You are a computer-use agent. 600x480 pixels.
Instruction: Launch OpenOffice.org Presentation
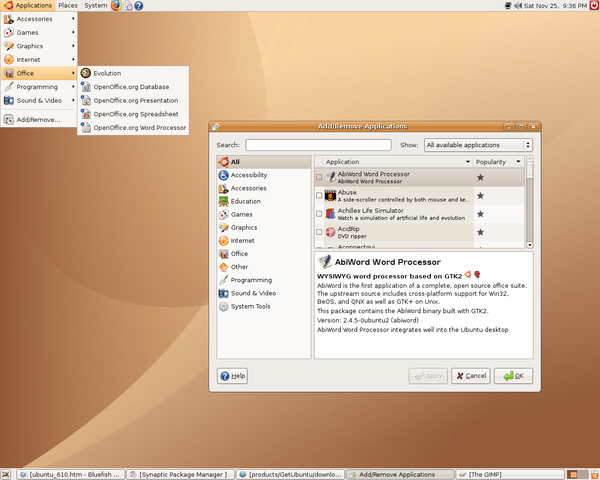(133, 100)
